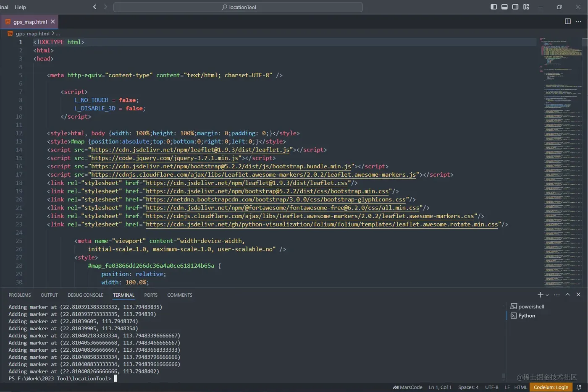The image size is (588, 392).
Task: Open terminal panel more actions ellipsis
Action: [557, 295]
